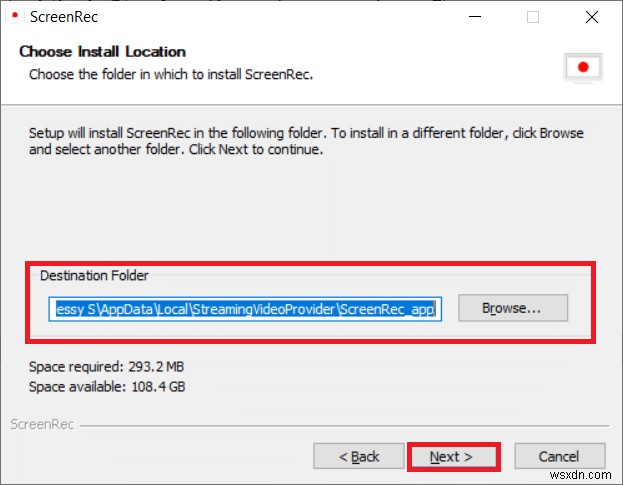623x485 pixels.
Task: Click the Destination Folder group label
Action: [x=93, y=275]
